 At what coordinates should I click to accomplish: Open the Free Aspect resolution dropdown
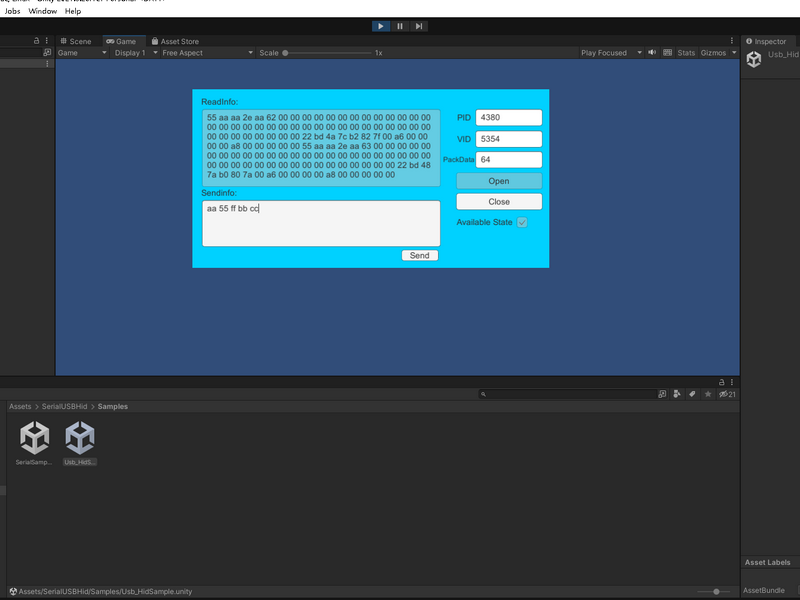207,53
